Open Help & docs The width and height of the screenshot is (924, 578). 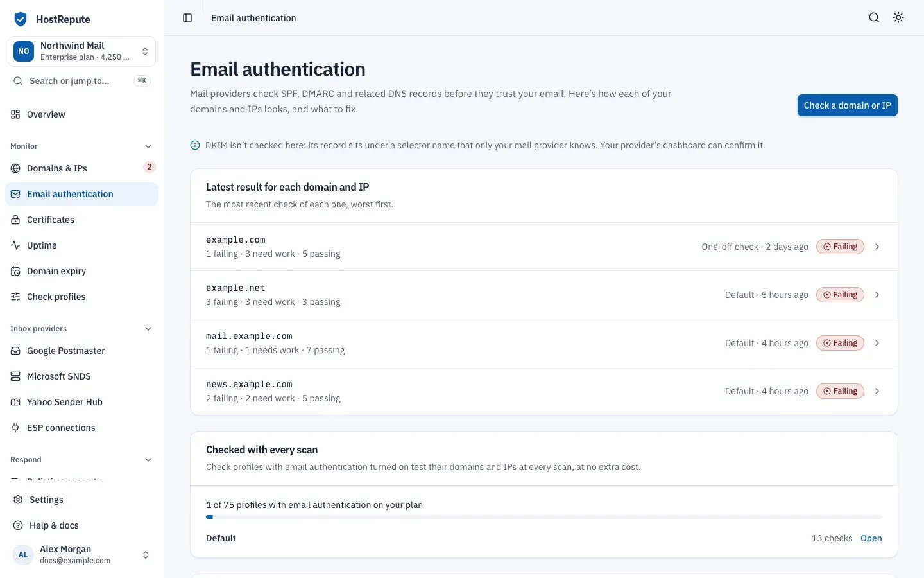[81, 525]
